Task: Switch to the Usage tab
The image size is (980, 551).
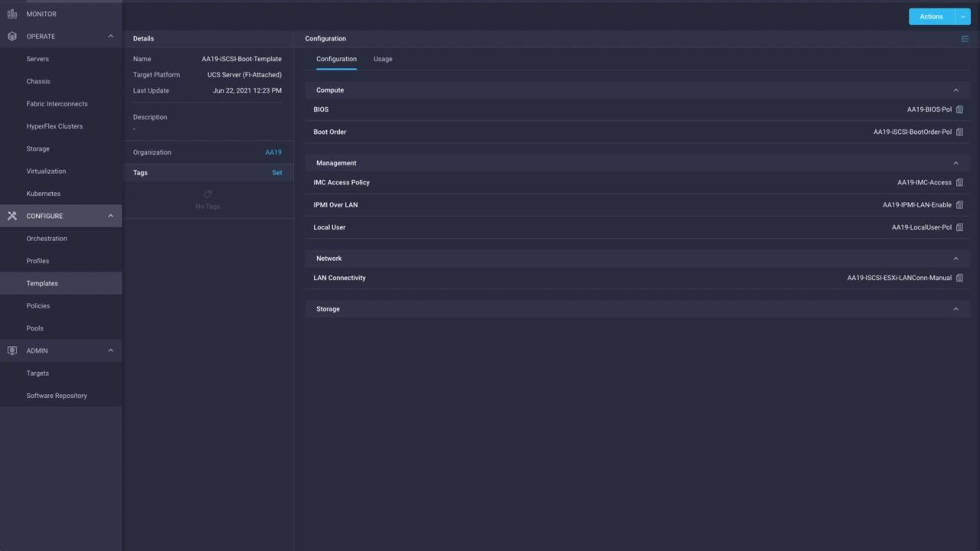Action: tap(383, 59)
